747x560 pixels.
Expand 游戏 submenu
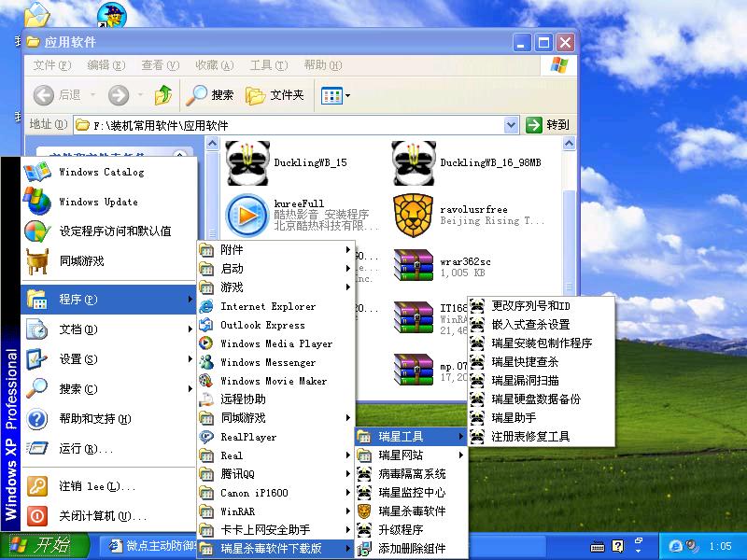click(275, 287)
